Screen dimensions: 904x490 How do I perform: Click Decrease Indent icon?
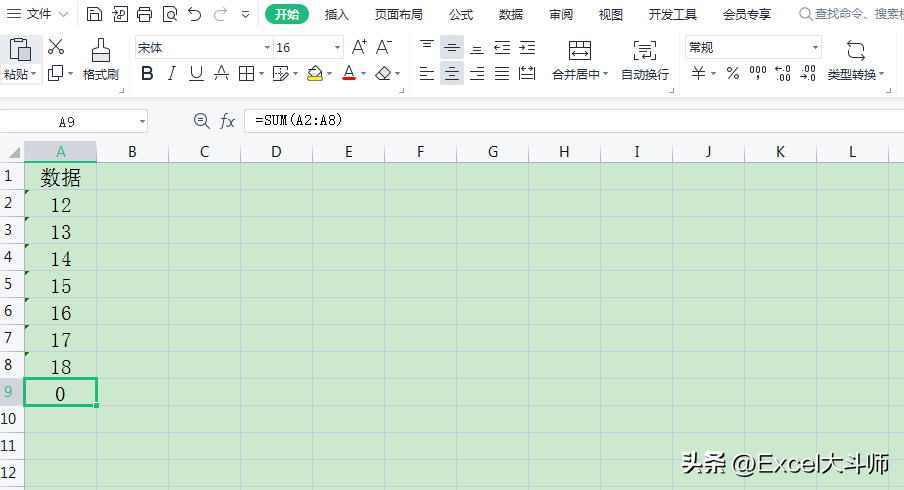(x=502, y=47)
